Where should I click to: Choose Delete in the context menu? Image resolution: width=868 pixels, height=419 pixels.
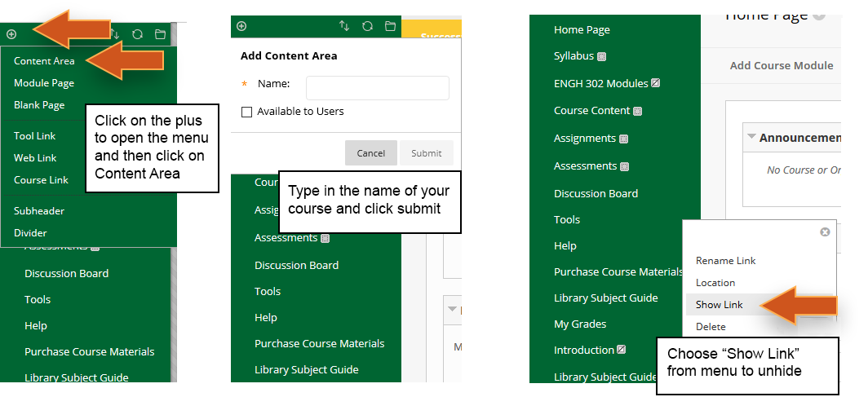(x=711, y=327)
